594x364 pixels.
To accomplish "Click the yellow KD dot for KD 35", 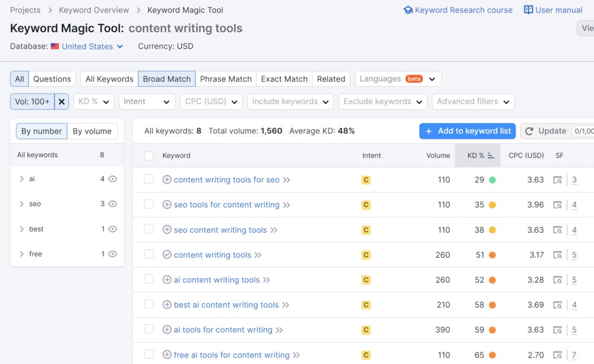I will point(492,205).
